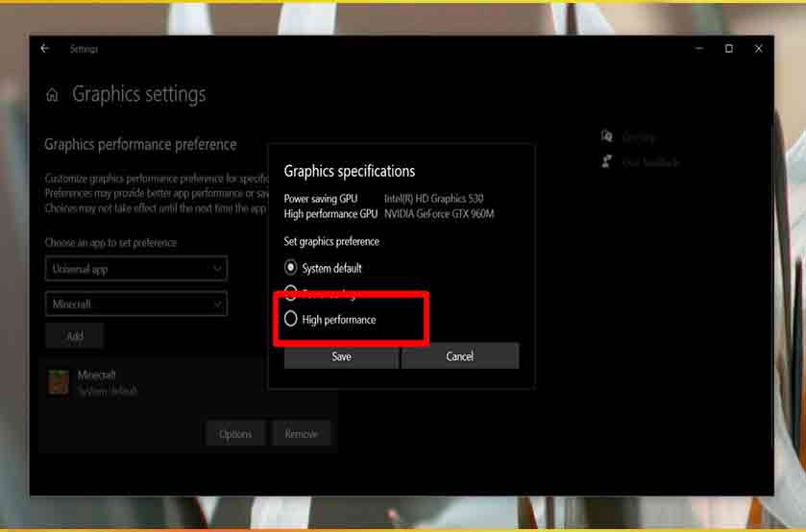Choose the Power saving radio option
806x532 pixels.
pos(290,293)
